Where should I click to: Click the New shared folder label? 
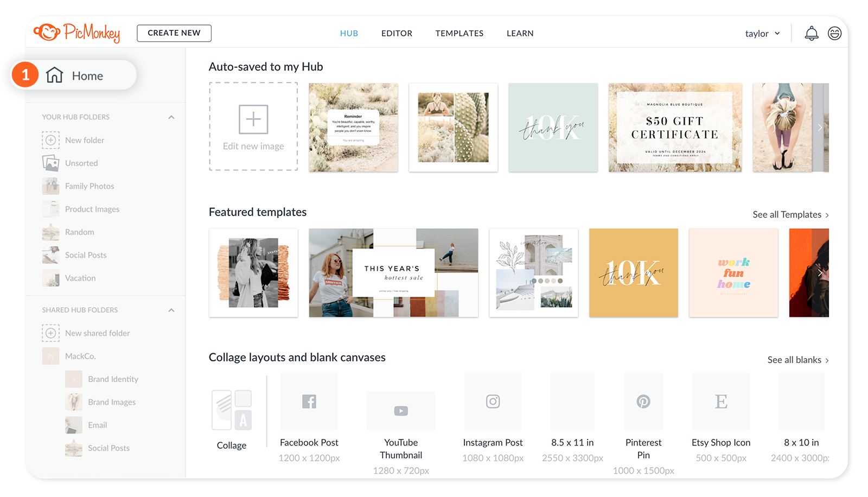tap(98, 333)
